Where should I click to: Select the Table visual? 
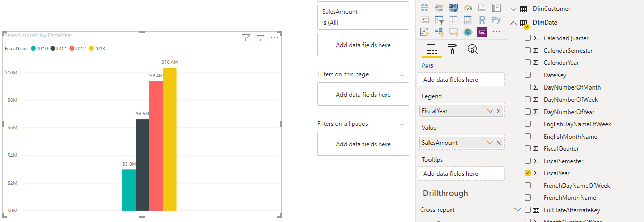pos(453,20)
